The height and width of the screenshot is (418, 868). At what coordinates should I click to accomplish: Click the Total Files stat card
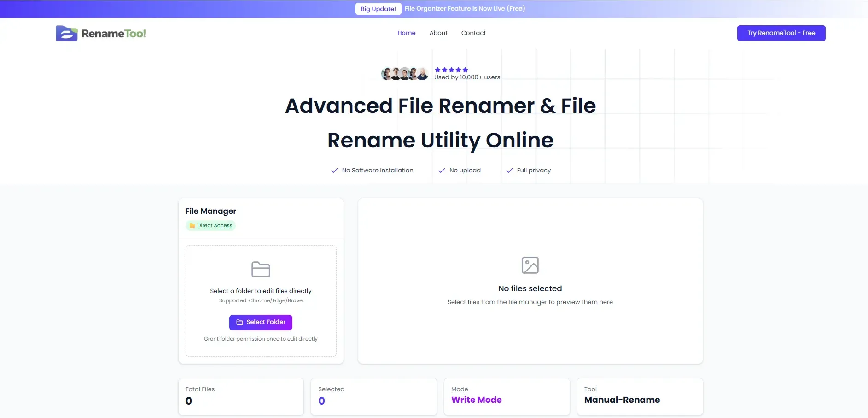241,396
